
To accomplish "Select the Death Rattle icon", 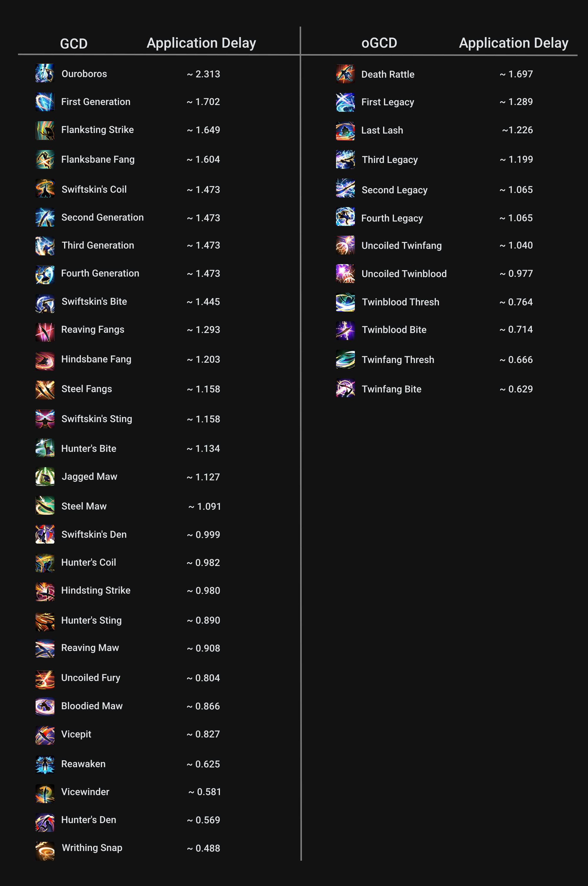I will pos(345,74).
